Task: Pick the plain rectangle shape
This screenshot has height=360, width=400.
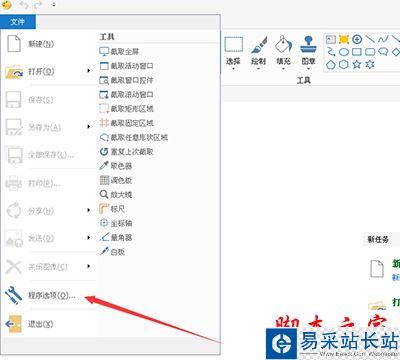Action: click(x=357, y=52)
